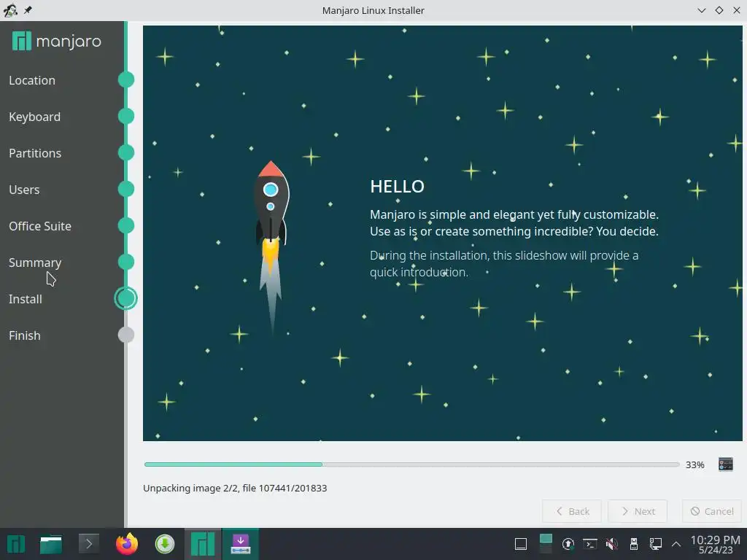The width and height of the screenshot is (747, 560).
Task: Open the virtual desktop pager
Action: coord(546,544)
